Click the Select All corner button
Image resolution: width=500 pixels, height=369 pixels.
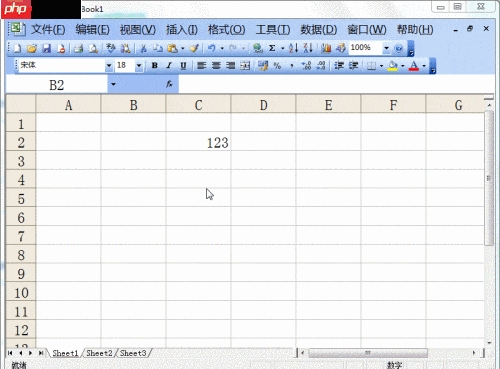21,104
